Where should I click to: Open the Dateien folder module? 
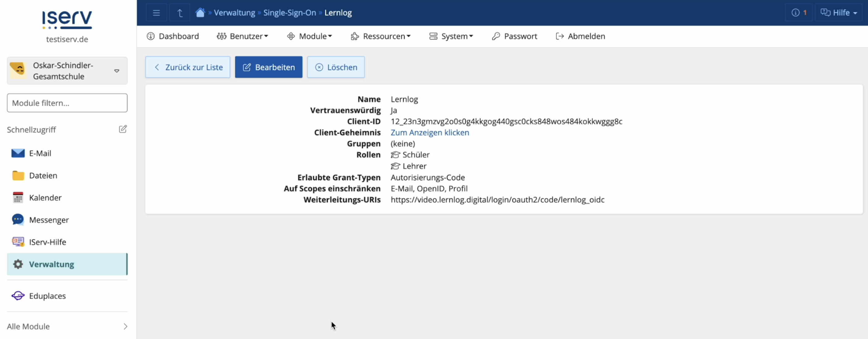click(43, 175)
